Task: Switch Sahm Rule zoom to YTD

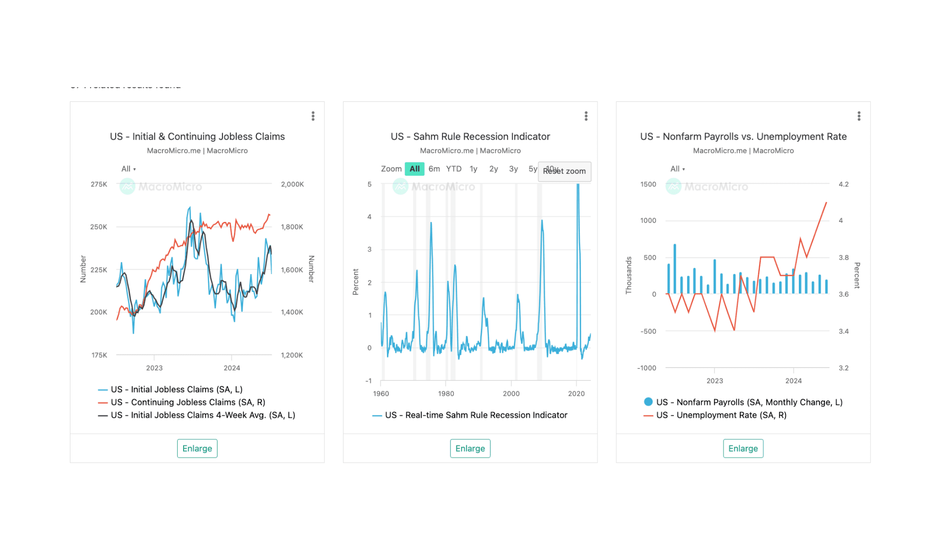Action: [454, 169]
